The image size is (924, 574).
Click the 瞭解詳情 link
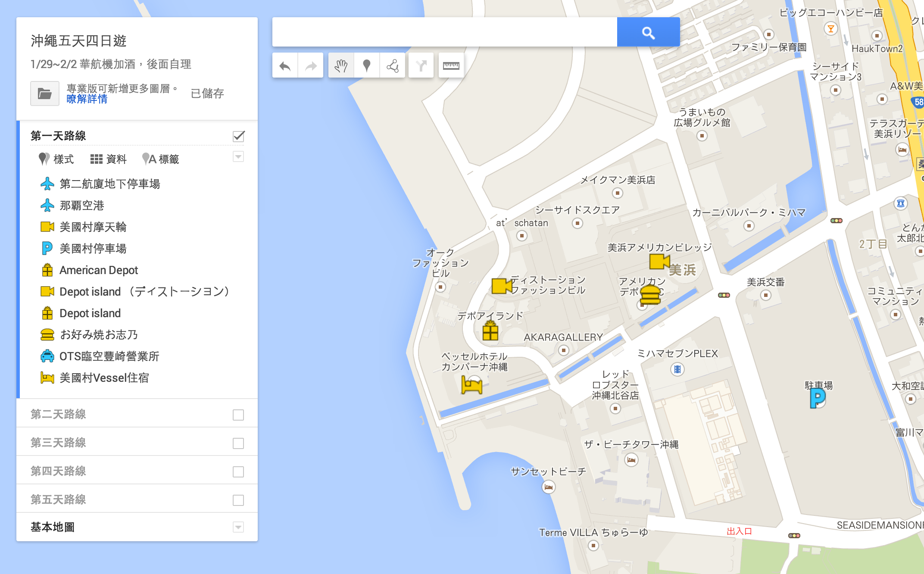point(87,99)
